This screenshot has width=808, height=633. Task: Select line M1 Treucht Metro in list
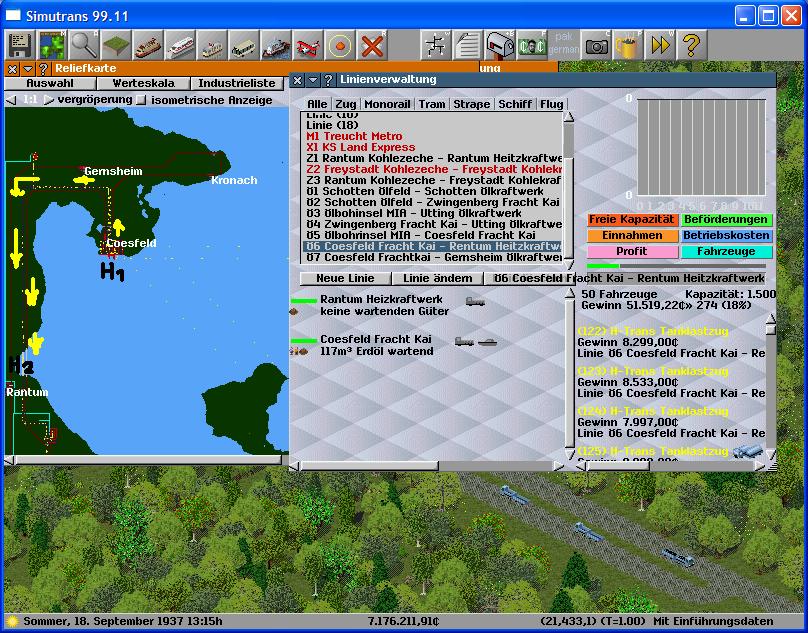[355, 136]
